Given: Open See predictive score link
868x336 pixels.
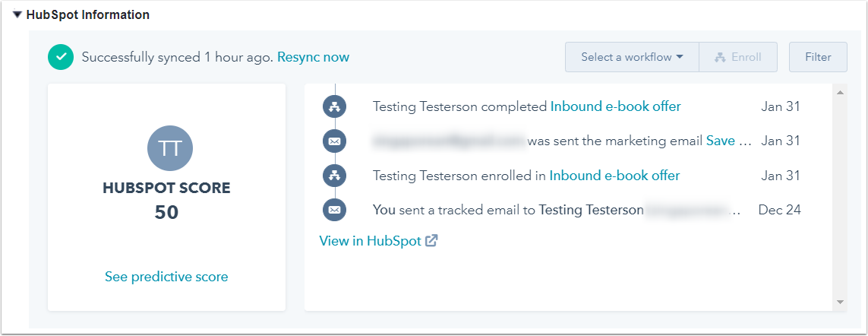Looking at the screenshot, I should [166, 277].
